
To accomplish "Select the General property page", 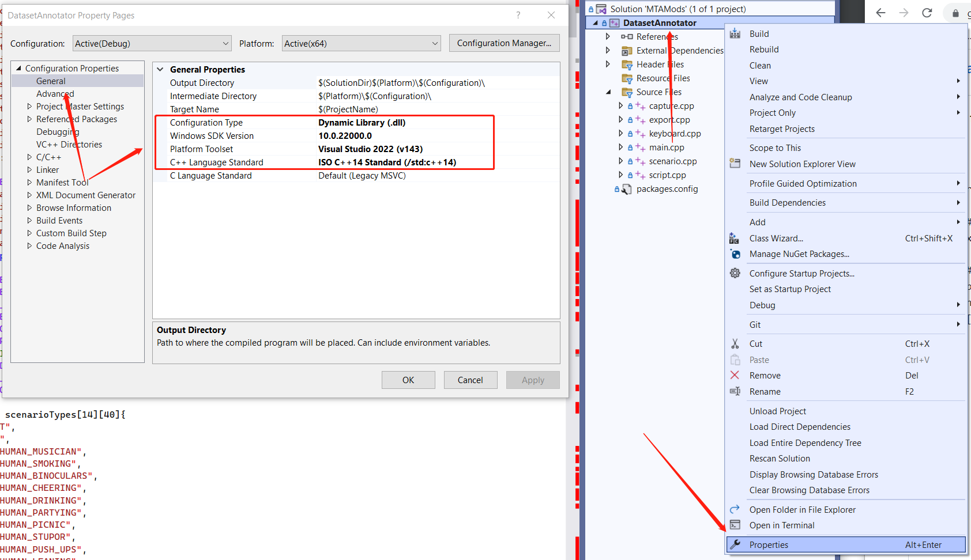I will click(x=51, y=81).
